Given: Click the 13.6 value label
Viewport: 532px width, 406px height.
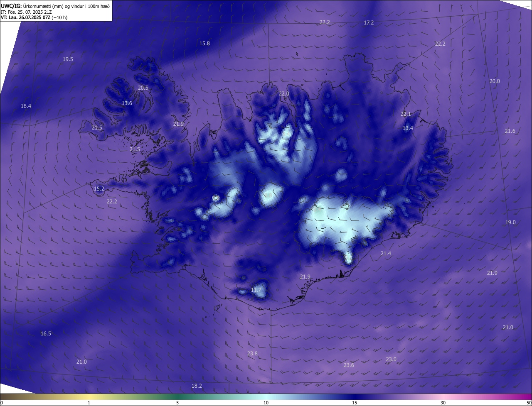Looking at the screenshot, I should (127, 103).
